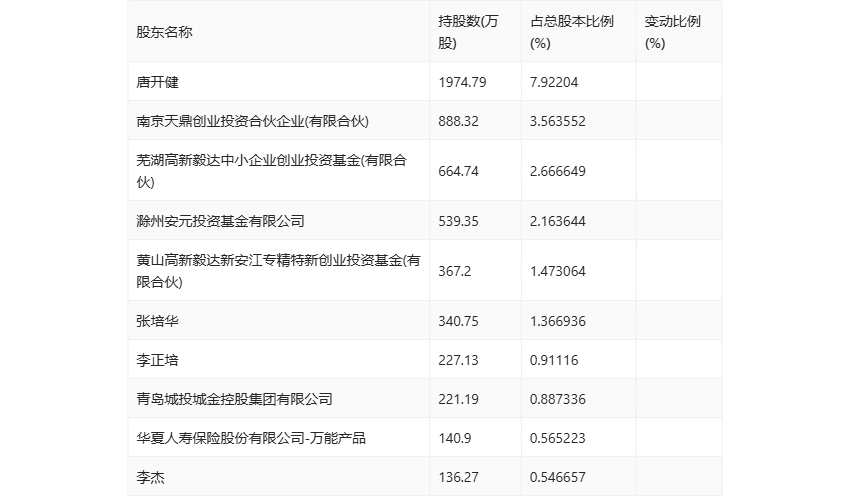Select shareholder name 李杰
850x496 pixels.
150,477
